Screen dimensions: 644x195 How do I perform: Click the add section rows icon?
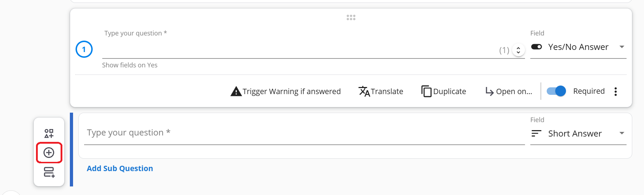point(49,172)
